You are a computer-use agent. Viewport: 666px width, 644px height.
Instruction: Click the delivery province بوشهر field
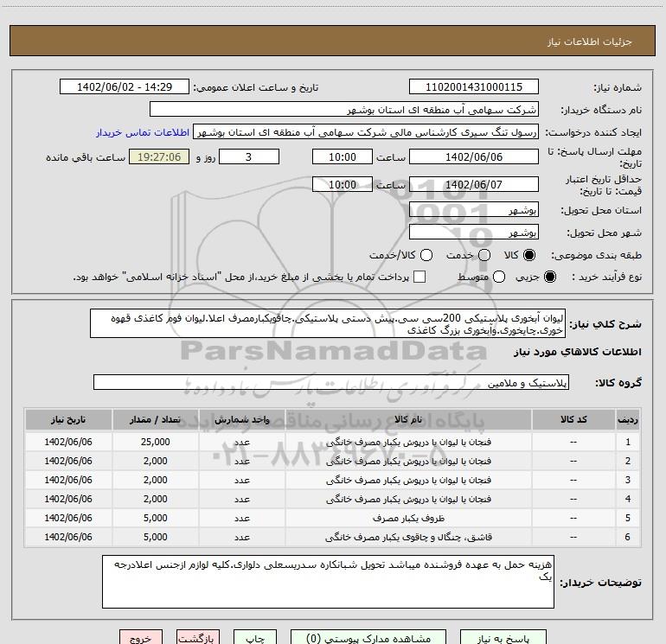[474, 209]
